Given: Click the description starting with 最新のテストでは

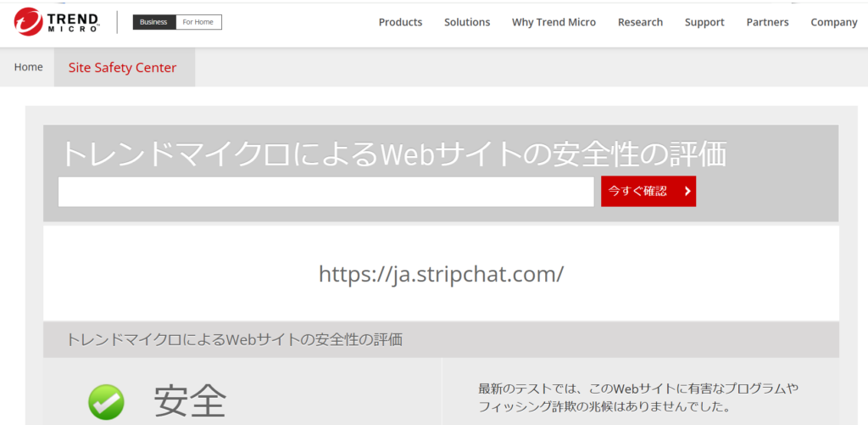Looking at the screenshot, I should point(638,398).
